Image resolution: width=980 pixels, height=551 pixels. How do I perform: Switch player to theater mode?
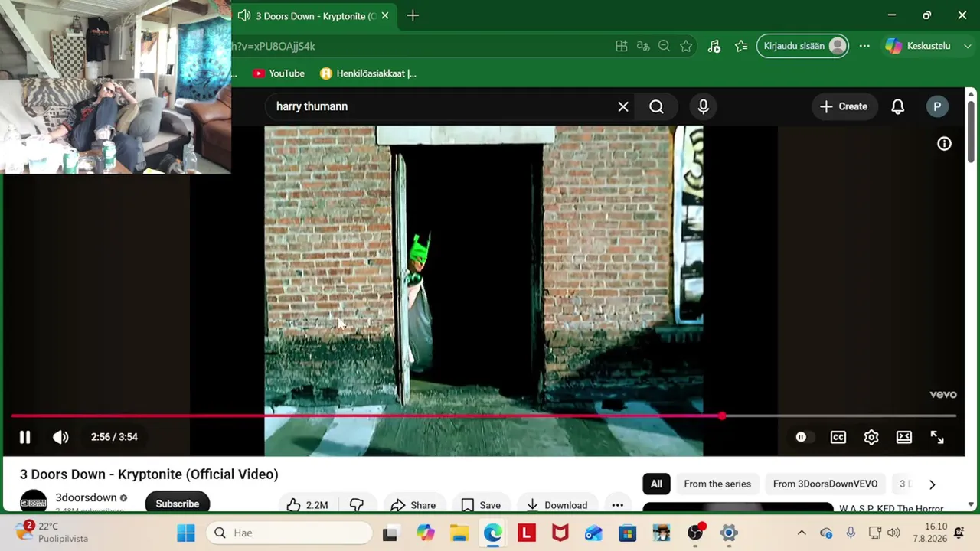904,437
